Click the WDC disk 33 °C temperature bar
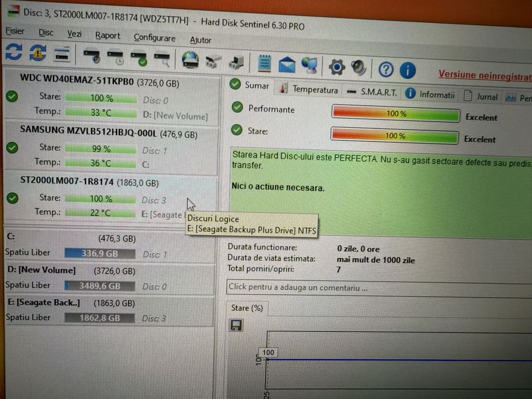 [101, 112]
